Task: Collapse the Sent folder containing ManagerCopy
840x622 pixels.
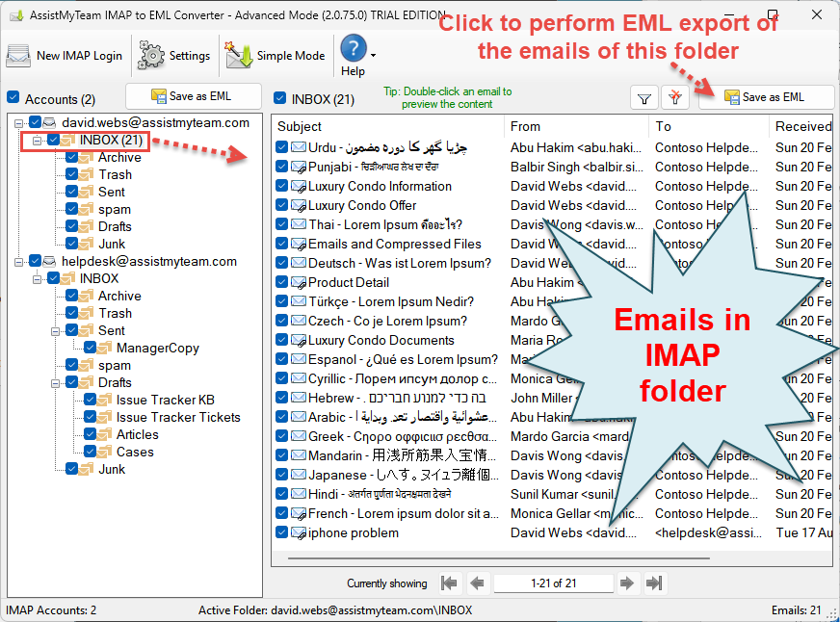Action: (x=55, y=331)
